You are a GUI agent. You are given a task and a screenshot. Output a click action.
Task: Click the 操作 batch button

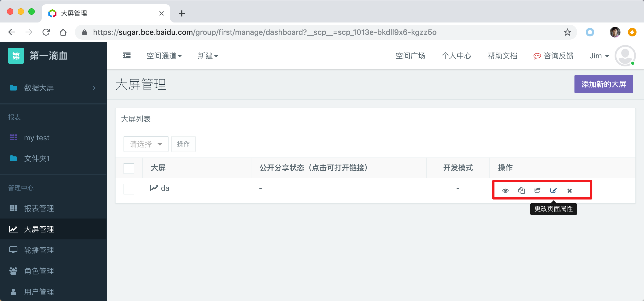point(183,144)
